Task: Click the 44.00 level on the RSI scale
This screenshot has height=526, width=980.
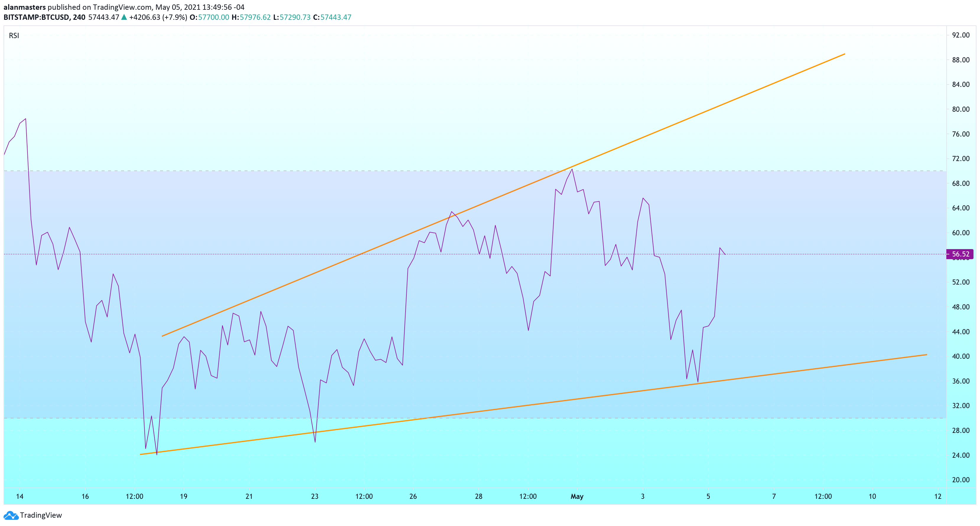Action: (x=961, y=332)
